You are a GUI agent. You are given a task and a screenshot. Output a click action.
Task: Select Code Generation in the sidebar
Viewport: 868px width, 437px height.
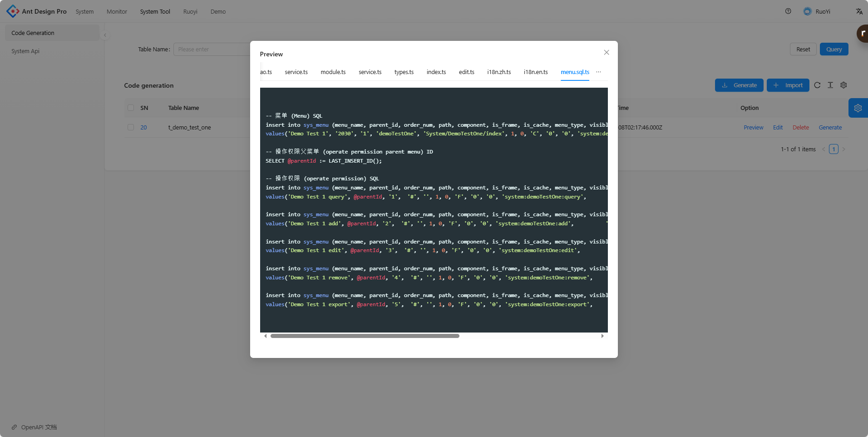click(52, 33)
